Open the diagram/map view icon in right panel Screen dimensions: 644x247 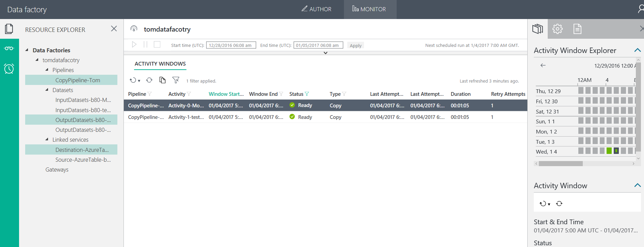[538, 29]
